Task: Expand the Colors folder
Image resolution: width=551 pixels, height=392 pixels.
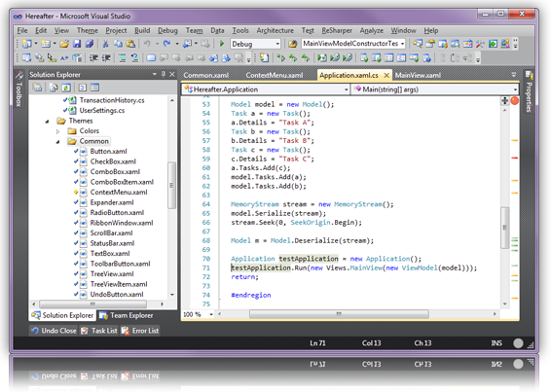Action: 58,131
